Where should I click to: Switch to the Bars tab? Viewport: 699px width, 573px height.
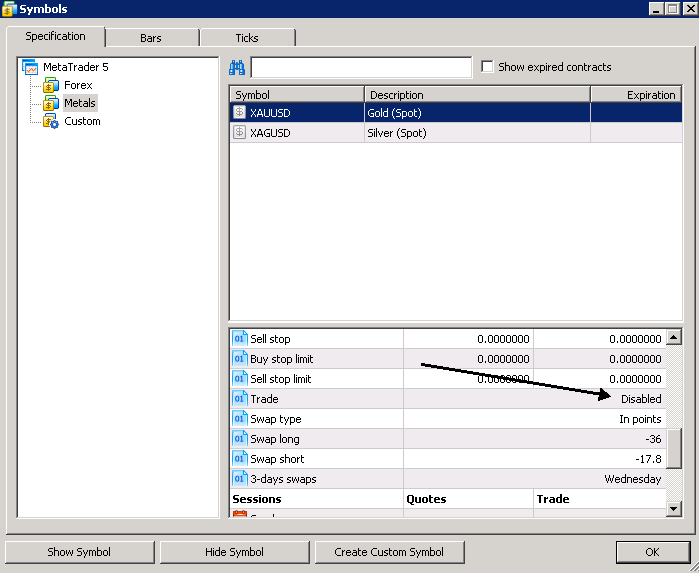(x=151, y=38)
